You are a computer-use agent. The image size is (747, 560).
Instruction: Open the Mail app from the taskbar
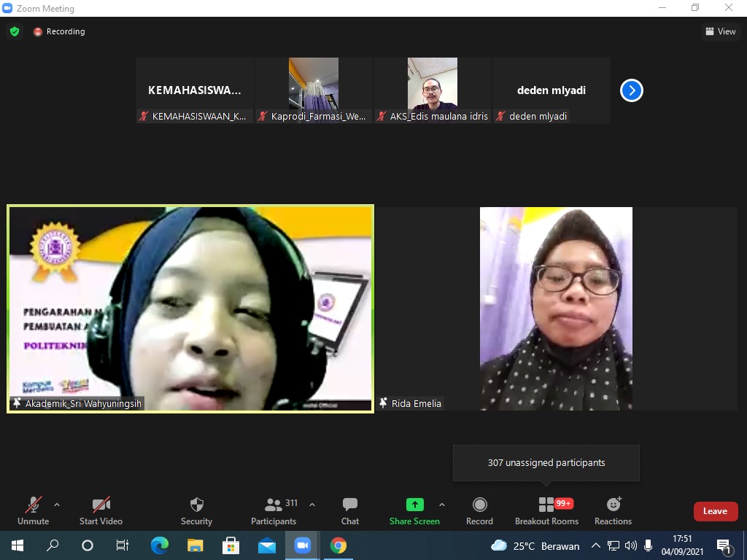click(x=267, y=545)
